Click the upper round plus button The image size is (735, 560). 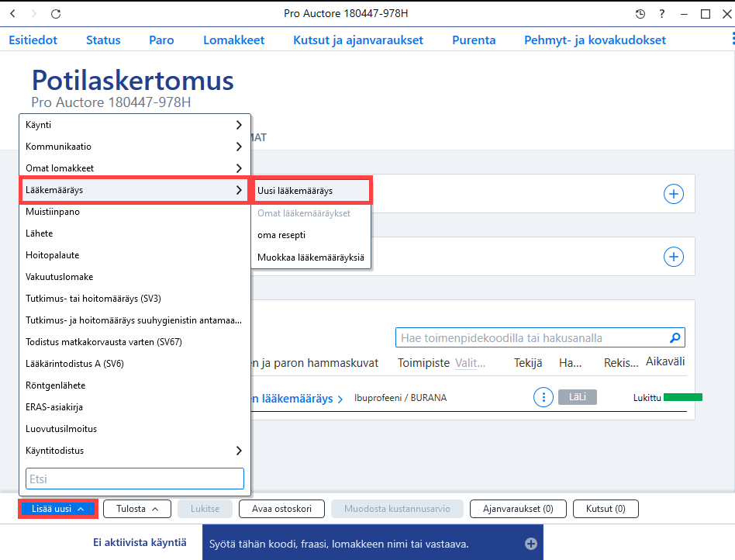tap(673, 194)
